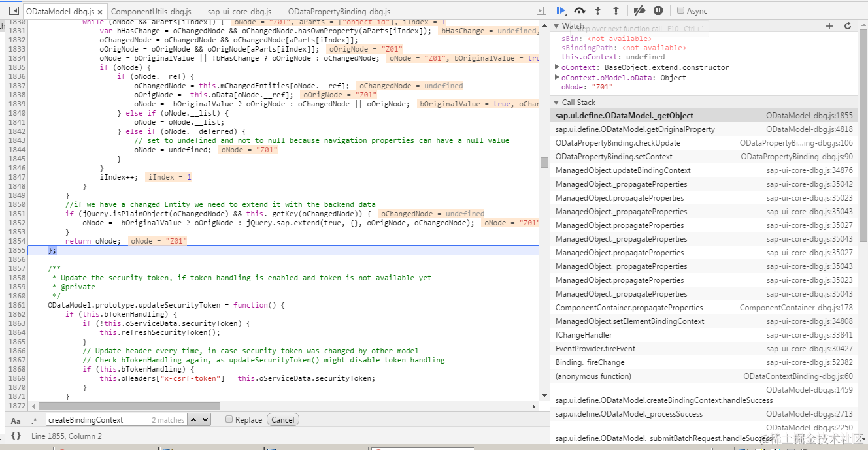Select frame ODataModel.createBindingContext.handleSuccess
This screenshot has height=450, width=868.
click(x=704, y=395)
